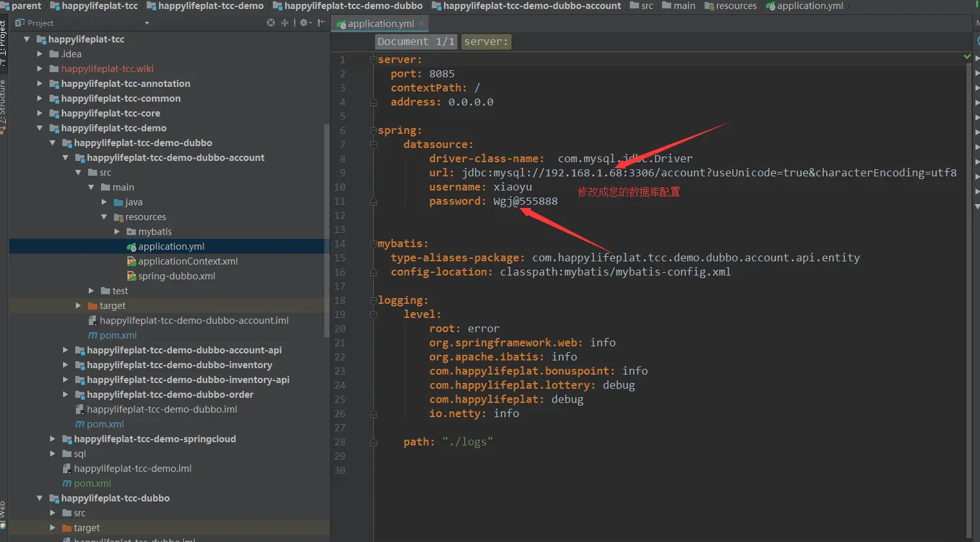Click the applicationContext.xml file icon
The width and height of the screenshot is (980, 542).
[131, 261]
